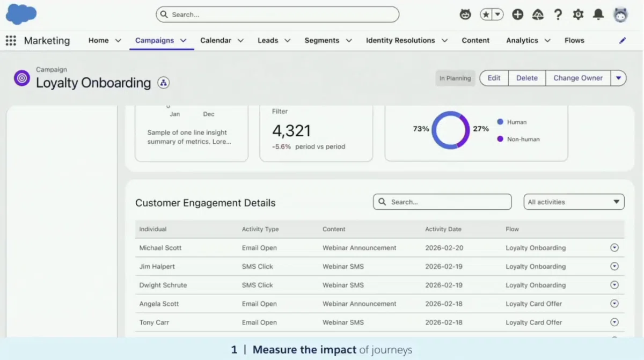The height and width of the screenshot is (360, 644).
Task: Open row actions for Michael Scott
Action: coord(614,248)
